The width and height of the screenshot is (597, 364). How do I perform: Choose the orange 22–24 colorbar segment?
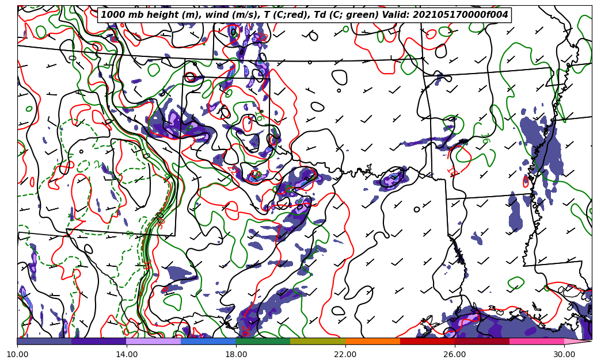(x=372, y=341)
